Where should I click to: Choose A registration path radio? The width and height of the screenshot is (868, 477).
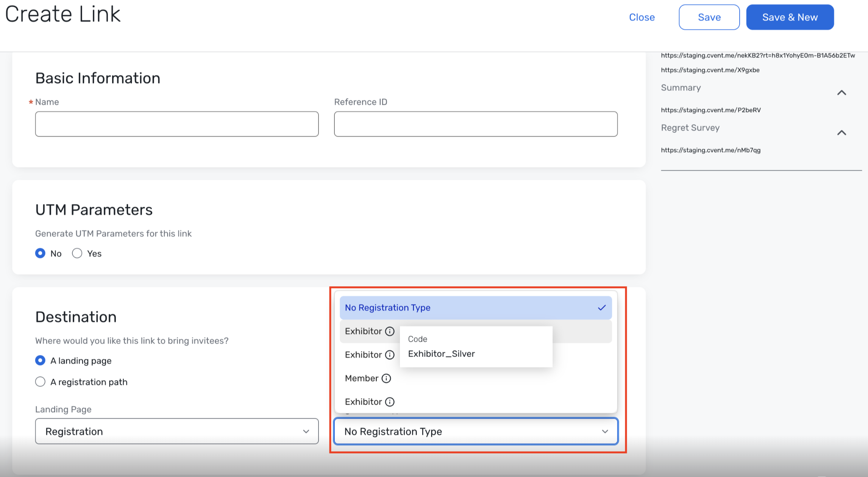(40, 382)
